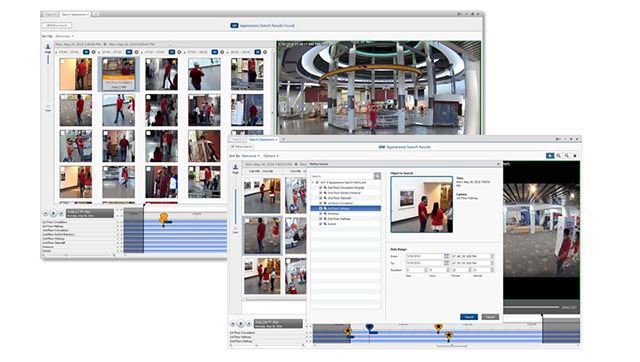
Task: Select the blue highlighted toolbar tool in front window
Action: (550, 155)
